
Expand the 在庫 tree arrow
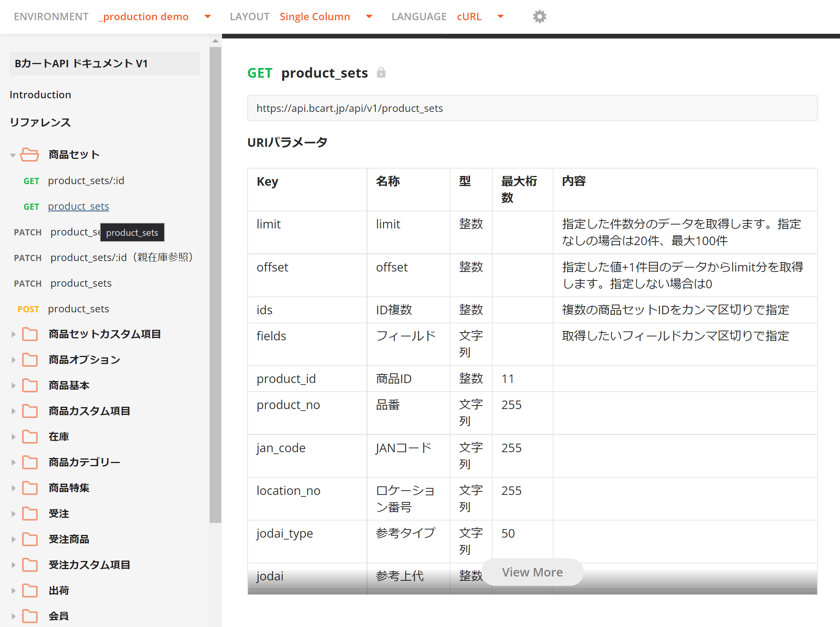[13, 437]
